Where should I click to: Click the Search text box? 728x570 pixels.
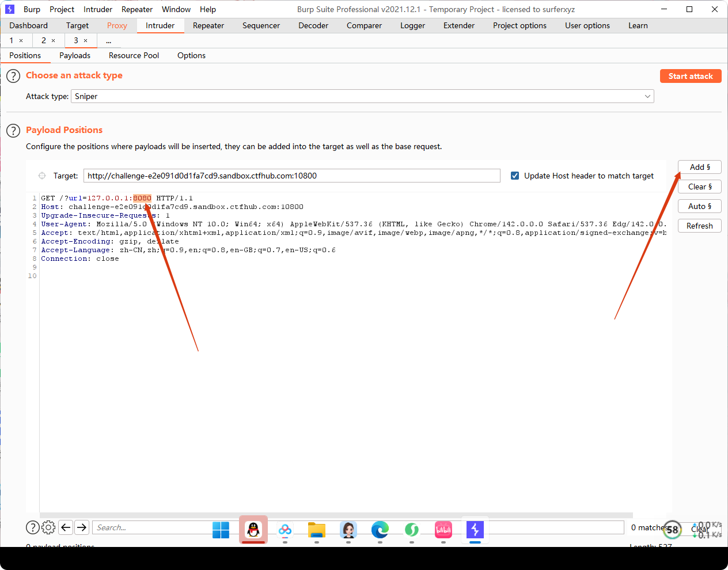point(358,527)
